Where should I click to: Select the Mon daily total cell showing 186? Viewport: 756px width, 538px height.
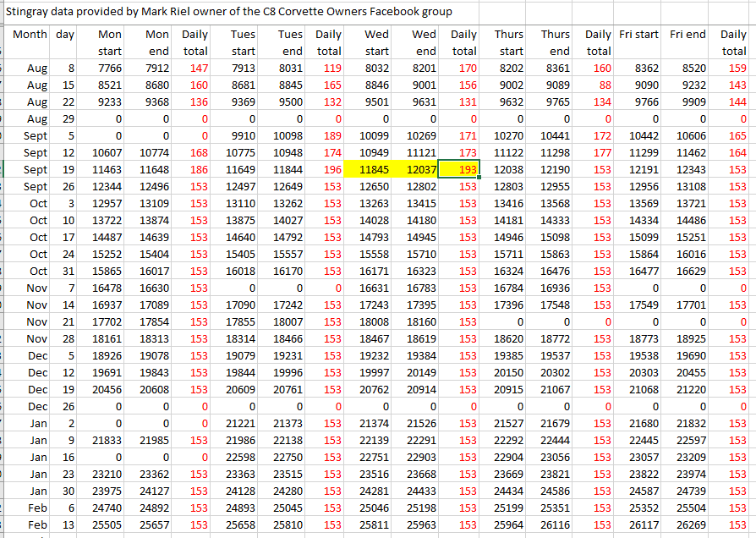tap(197, 170)
